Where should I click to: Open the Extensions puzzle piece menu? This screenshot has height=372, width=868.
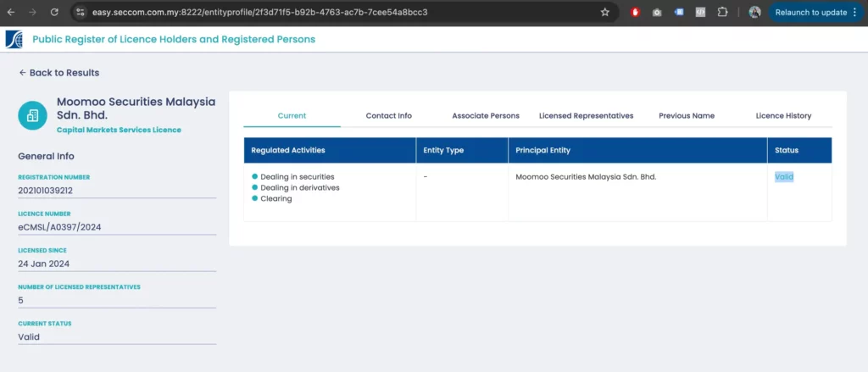(722, 12)
